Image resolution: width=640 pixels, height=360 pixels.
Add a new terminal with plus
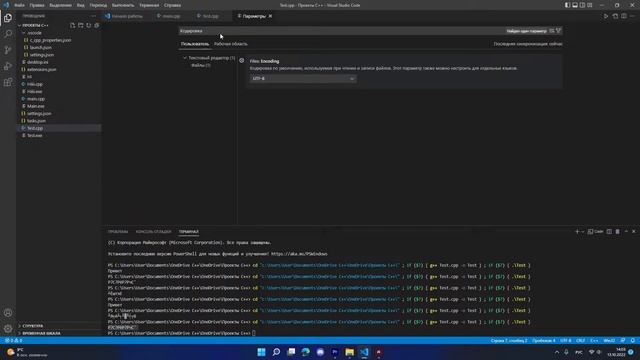[x=577, y=231]
